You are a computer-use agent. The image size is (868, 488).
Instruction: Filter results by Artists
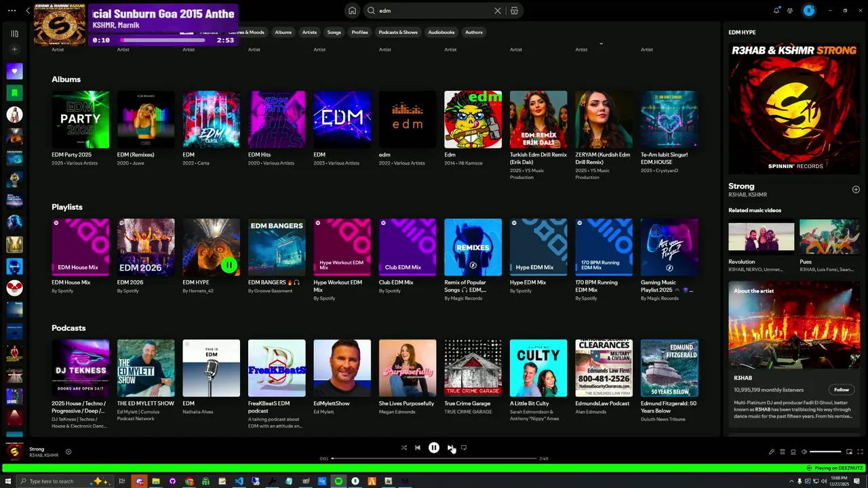click(309, 33)
